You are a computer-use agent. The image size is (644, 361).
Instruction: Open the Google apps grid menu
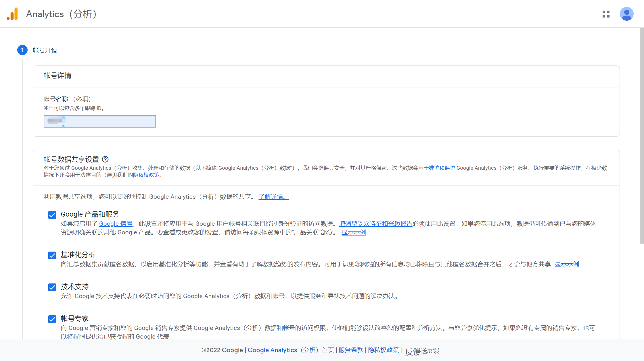click(x=606, y=14)
